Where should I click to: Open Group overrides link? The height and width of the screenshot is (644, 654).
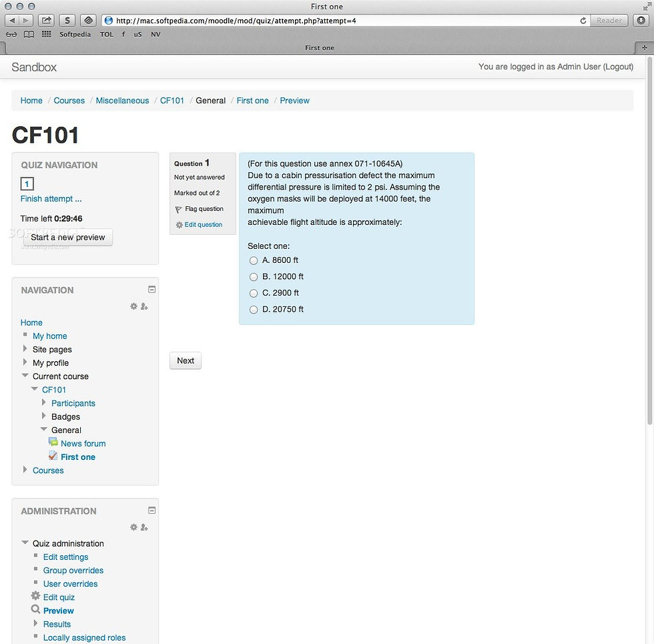(x=73, y=570)
